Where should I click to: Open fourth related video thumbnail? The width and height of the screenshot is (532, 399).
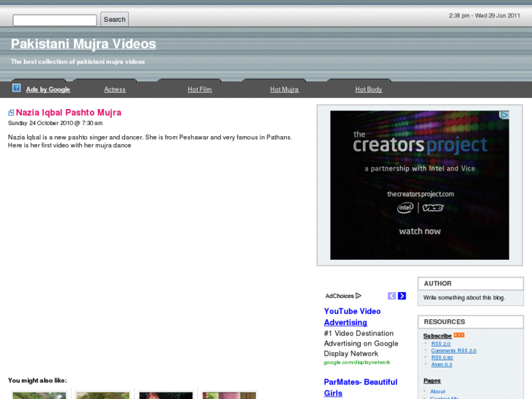point(229,395)
